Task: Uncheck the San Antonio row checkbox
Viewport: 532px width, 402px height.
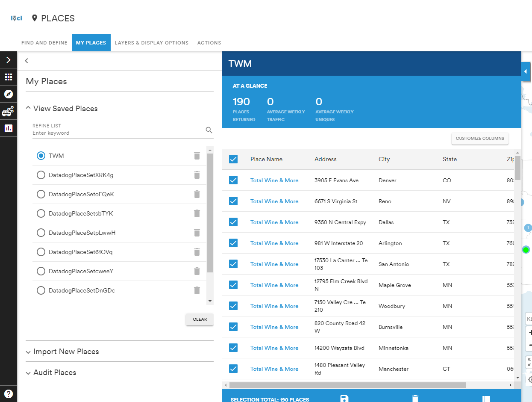Action: (x=233, y=264)
